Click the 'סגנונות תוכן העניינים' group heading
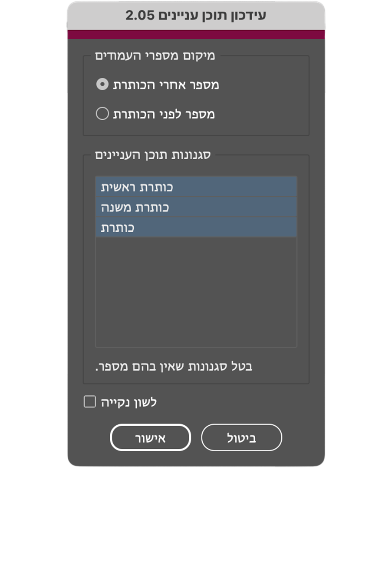 coord(153,155)
